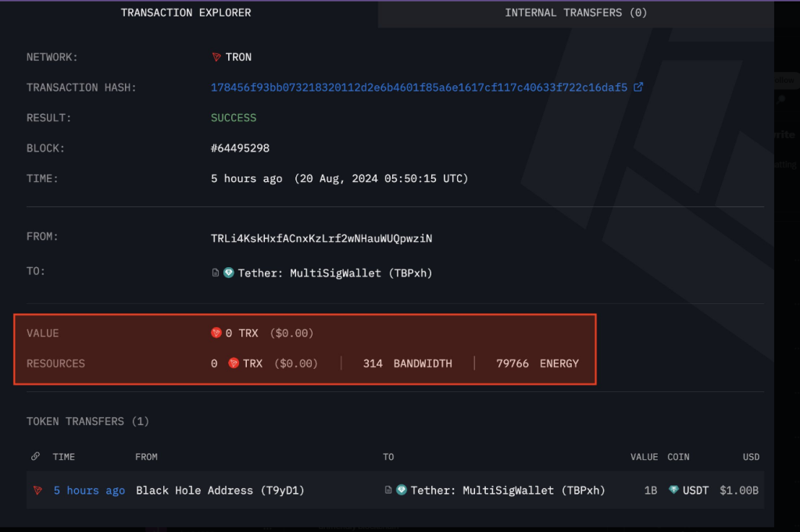Click the time value 5 hours ago
Screen dimensions: 800x532
[246, 179]
